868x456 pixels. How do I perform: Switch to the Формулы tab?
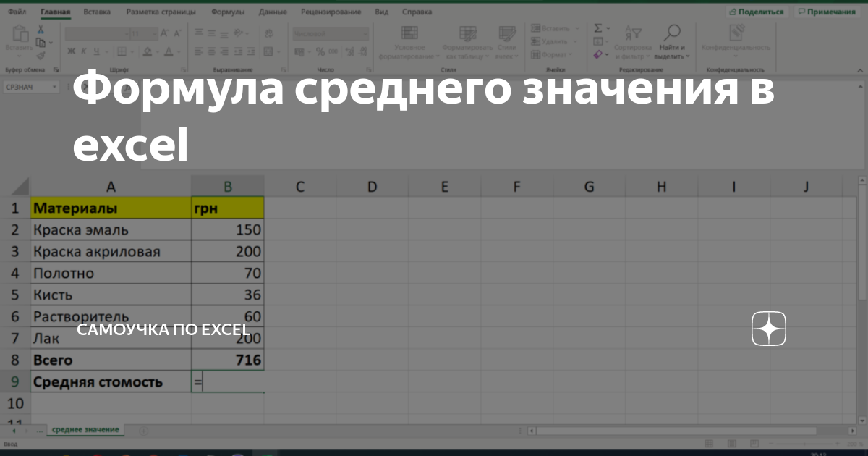pos(228,12)
